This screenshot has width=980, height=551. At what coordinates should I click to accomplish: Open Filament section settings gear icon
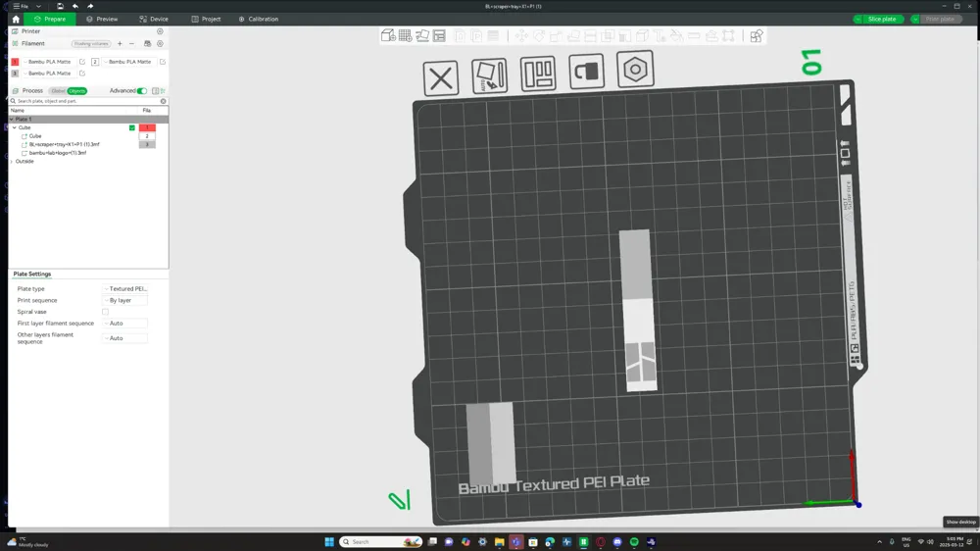coord(160,44)
